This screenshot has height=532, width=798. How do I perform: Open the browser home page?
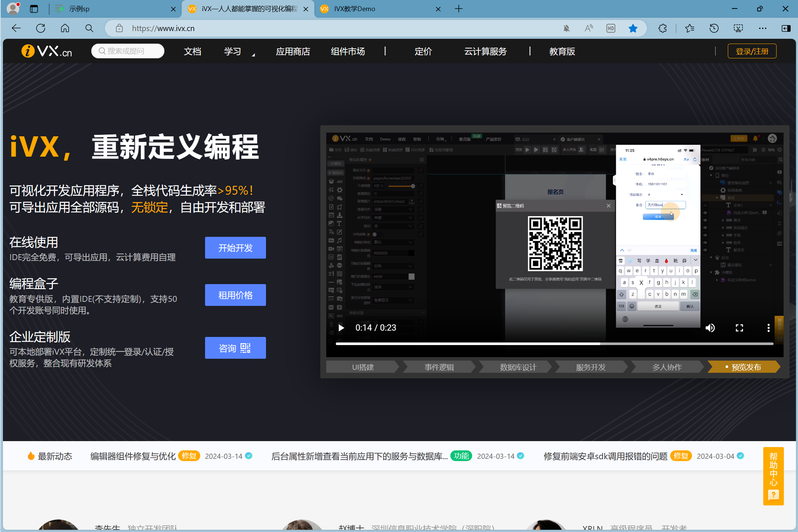click(65, 28)
